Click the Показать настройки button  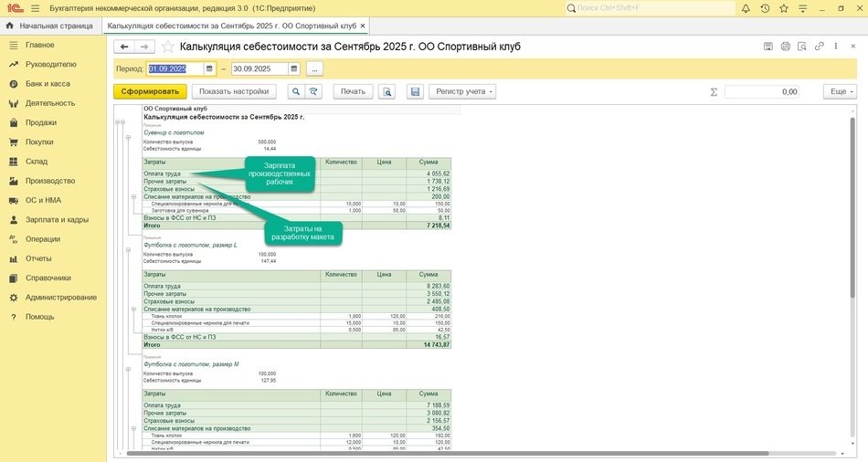tap(234, 91)
